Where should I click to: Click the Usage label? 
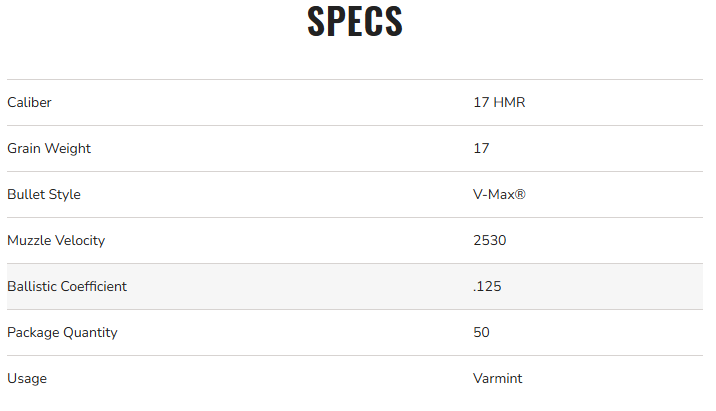pyautogui.click(x=27, y=378)
